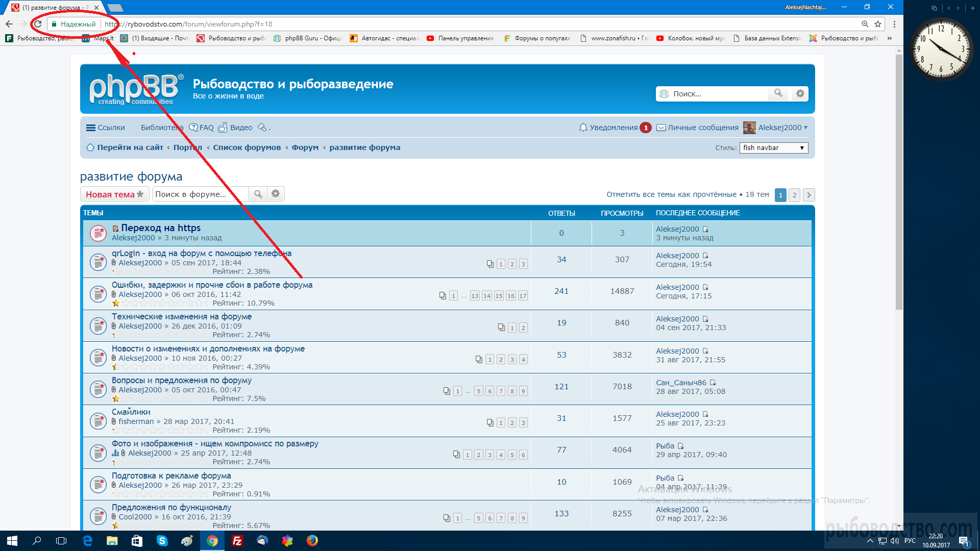Go to next page arrow in pagination
The height and width of the screenshot is (551, 980).
tap(808, 195)
